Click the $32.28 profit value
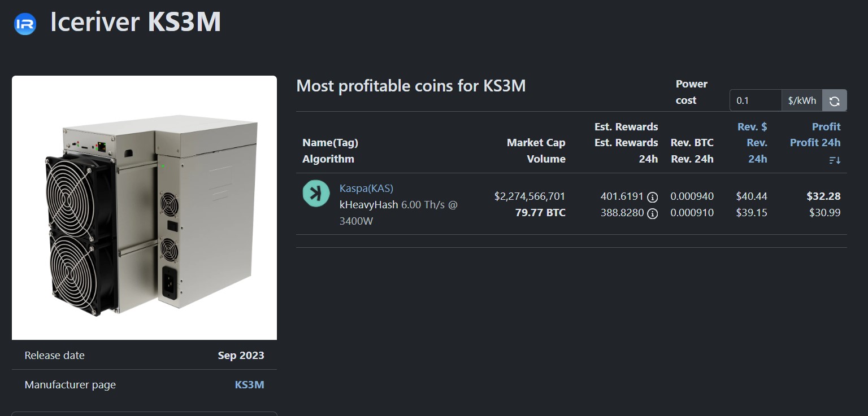Screen dimensions: 868x416 (823, 196)
